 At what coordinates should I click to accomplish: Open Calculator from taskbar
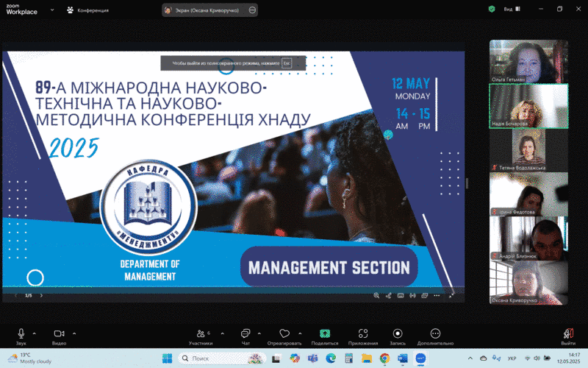tap(348, 358)
